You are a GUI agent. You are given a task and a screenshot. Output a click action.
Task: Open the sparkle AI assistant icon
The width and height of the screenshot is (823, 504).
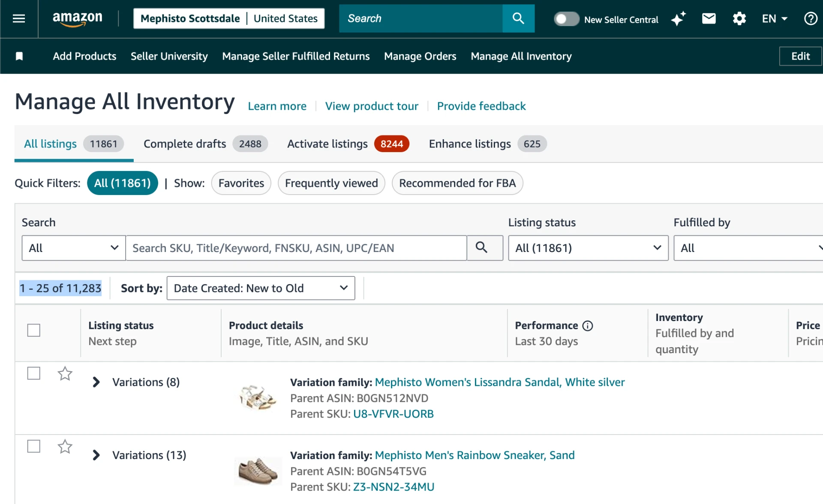[x=678, y=19]
